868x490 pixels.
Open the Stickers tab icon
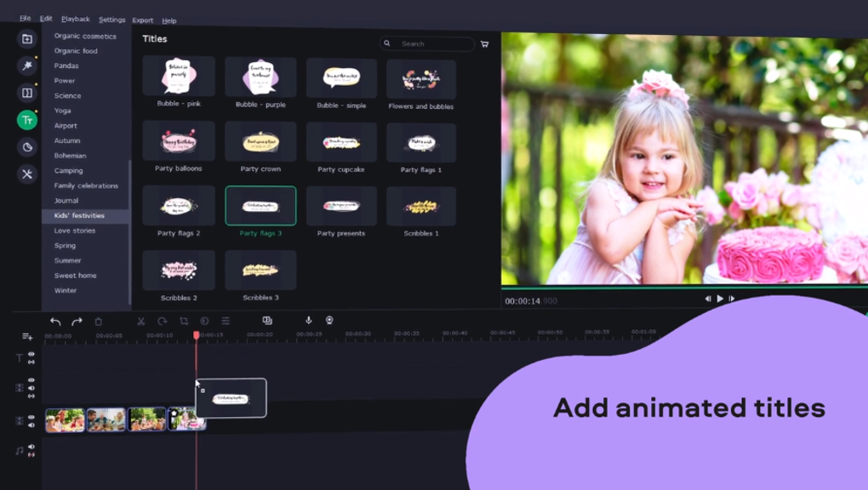26,146
